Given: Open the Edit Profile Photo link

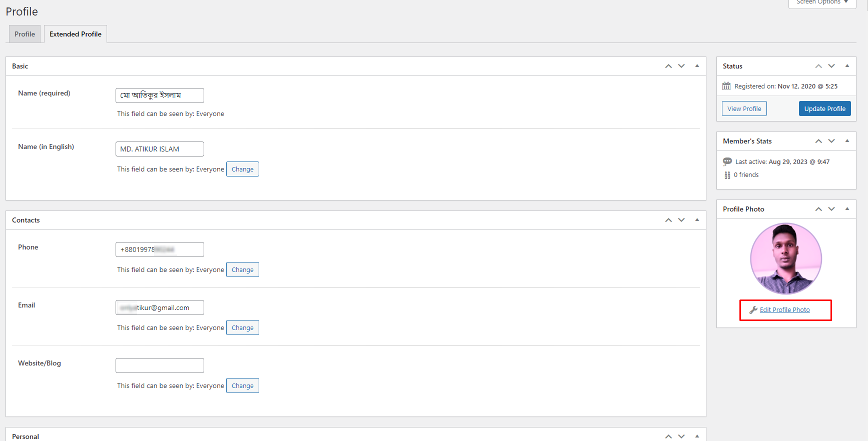Looking at the screenshot, I should click(x=784, y=310).
